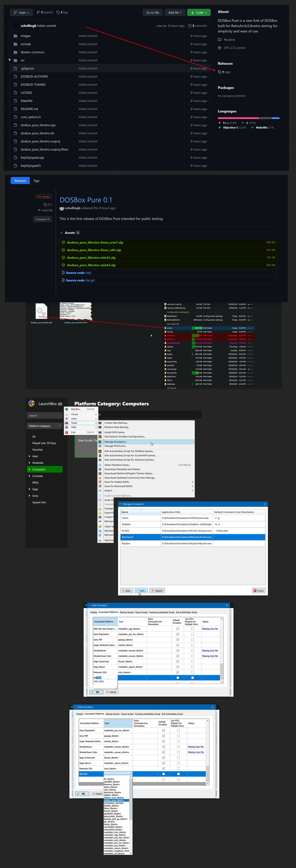Click the red Exit icon in menu
The image size is (296, 868).
pos(67,432)
